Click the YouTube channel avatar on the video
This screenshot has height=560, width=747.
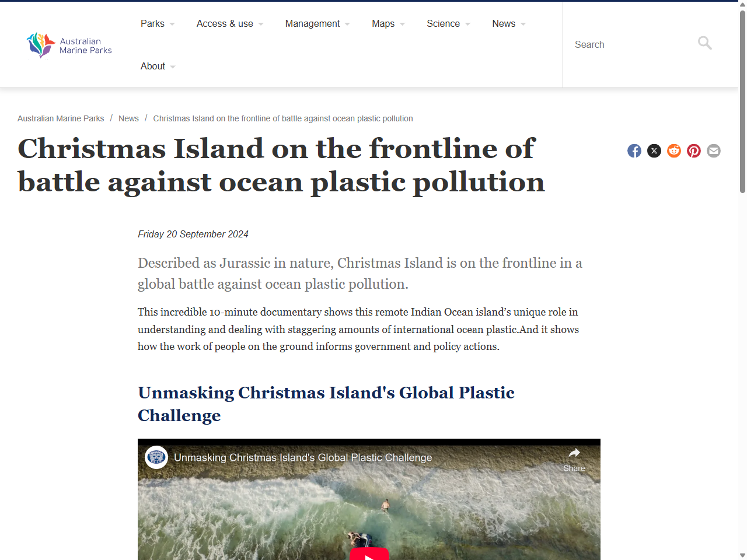tap(156, 457)
